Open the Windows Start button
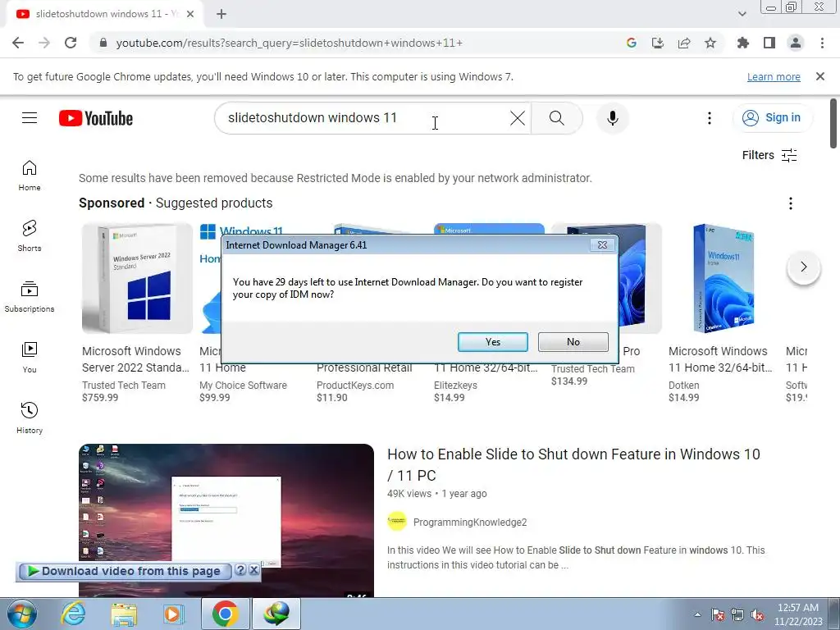 21,614
